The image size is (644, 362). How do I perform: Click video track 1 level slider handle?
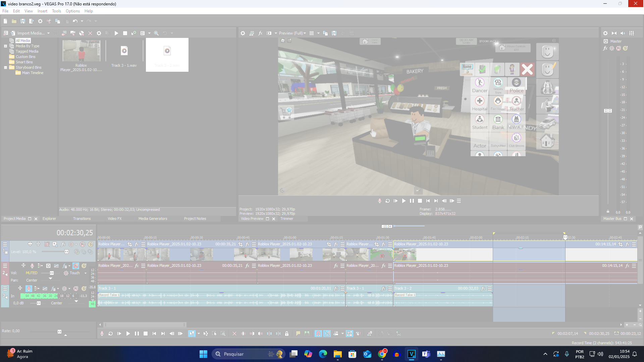pyautogui.click(x=66, y=252)
